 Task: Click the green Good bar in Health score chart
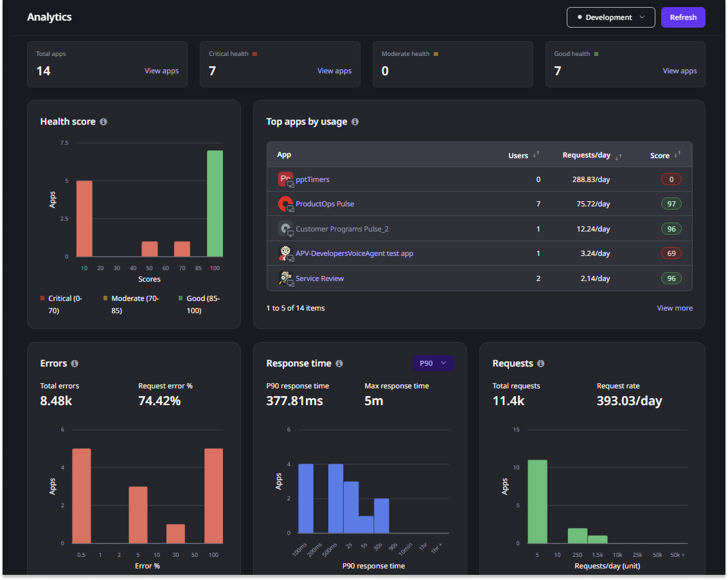click(x=215, y=204)
